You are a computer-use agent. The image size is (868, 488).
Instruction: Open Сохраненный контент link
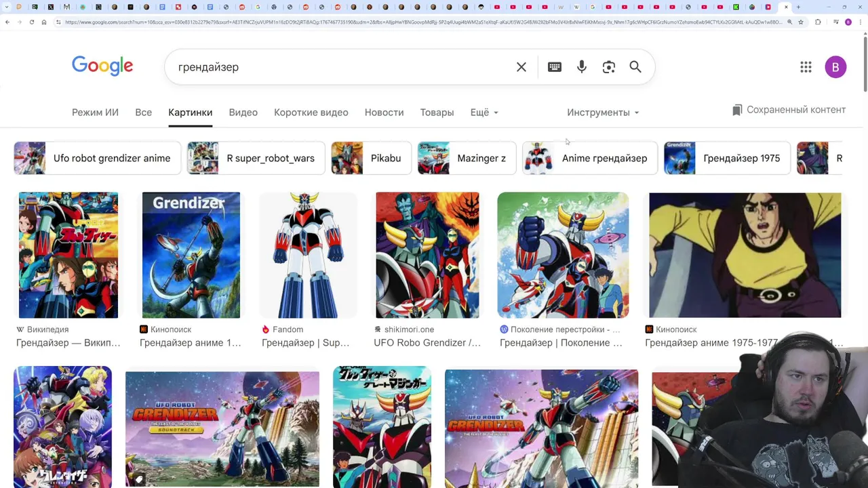coord(789,110)
